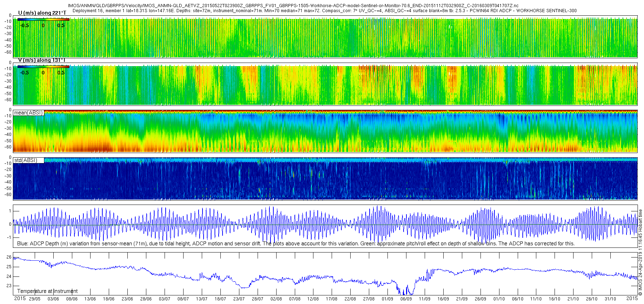Click the '1' tick on the ADCP depth variation axis
The height and width of the screenshot is (304, 644).
[10, 211]
